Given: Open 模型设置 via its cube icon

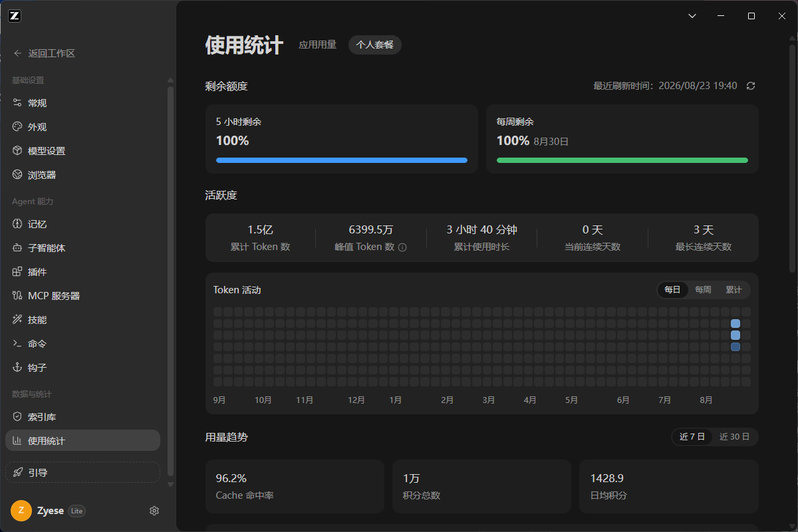Looking at the screenshot, I should tap(17, 151).
